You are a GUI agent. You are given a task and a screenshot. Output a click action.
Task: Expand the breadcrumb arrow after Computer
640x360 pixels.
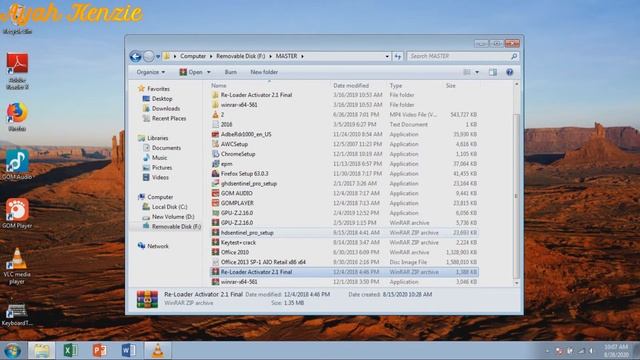(211, 56)
